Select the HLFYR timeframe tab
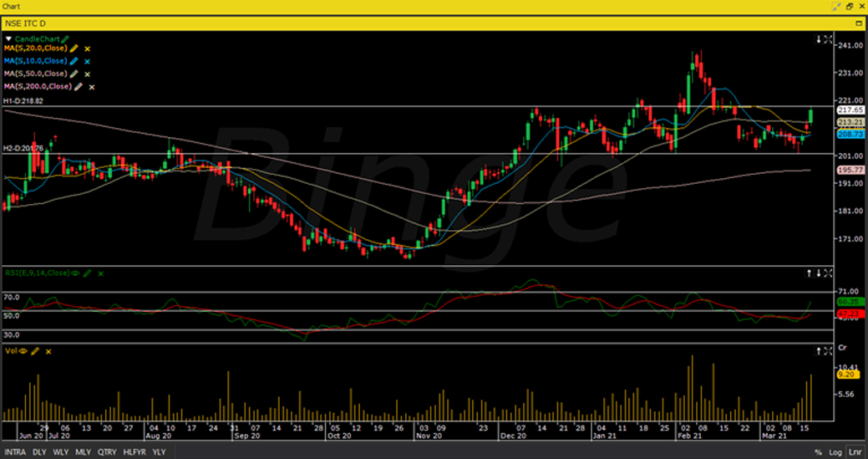 click(x=135, y=452)
